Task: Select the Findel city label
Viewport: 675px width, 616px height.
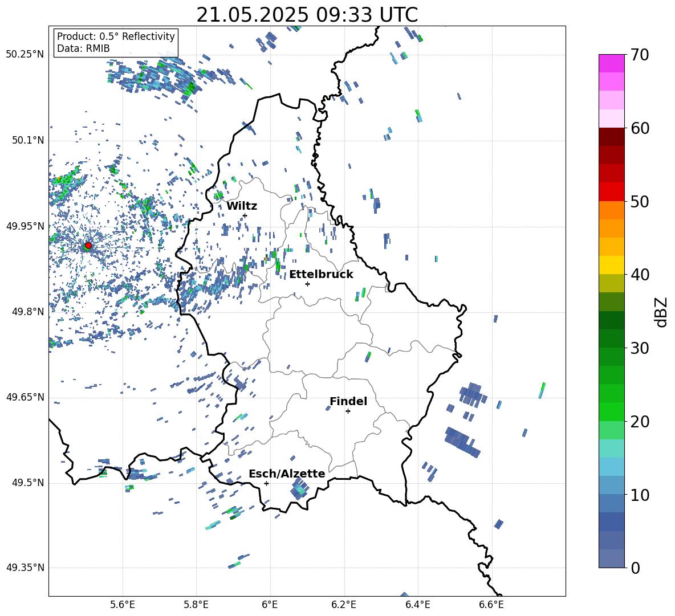Action: coord(348,401)
